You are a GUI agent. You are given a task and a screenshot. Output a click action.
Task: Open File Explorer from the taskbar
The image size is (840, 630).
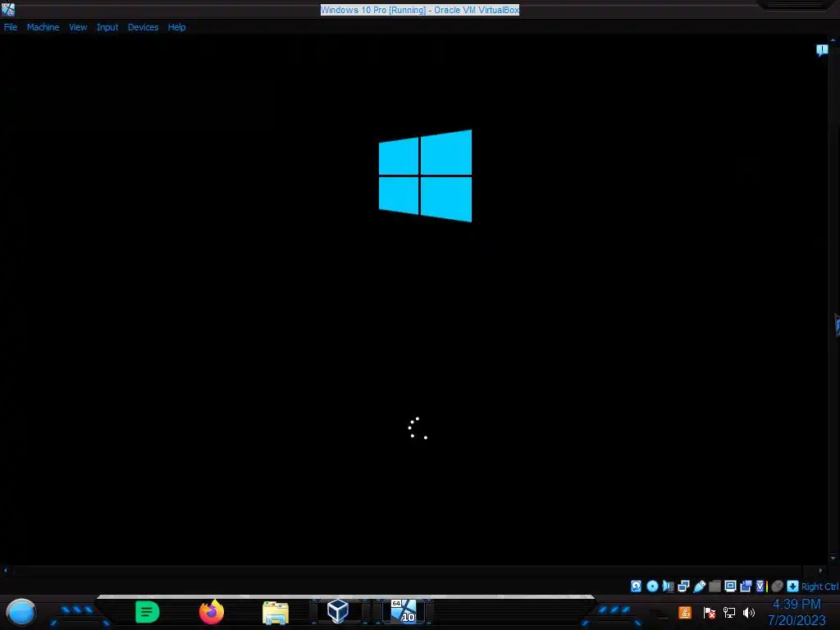tap(276, 612)
